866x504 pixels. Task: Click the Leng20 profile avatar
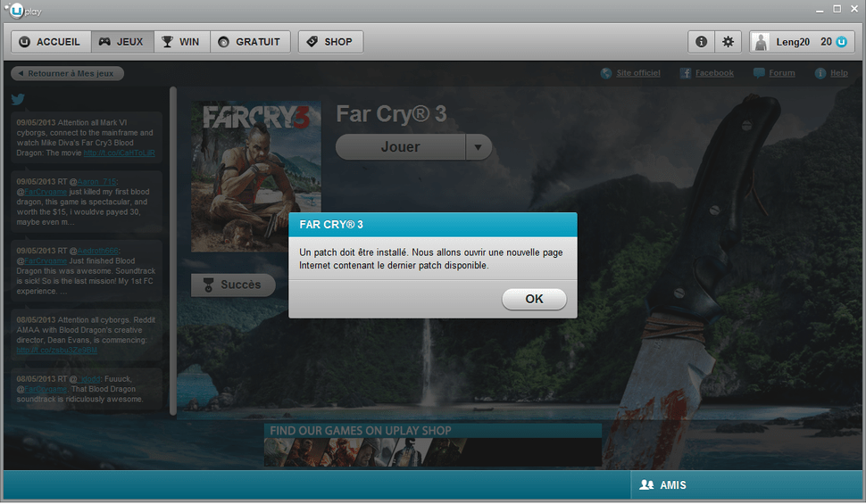click(761, 43)
